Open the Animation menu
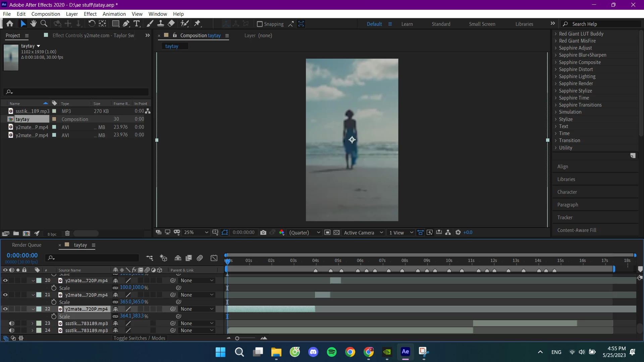The width and height of the screenshot is (644, 362). click(x=114, y=14)
